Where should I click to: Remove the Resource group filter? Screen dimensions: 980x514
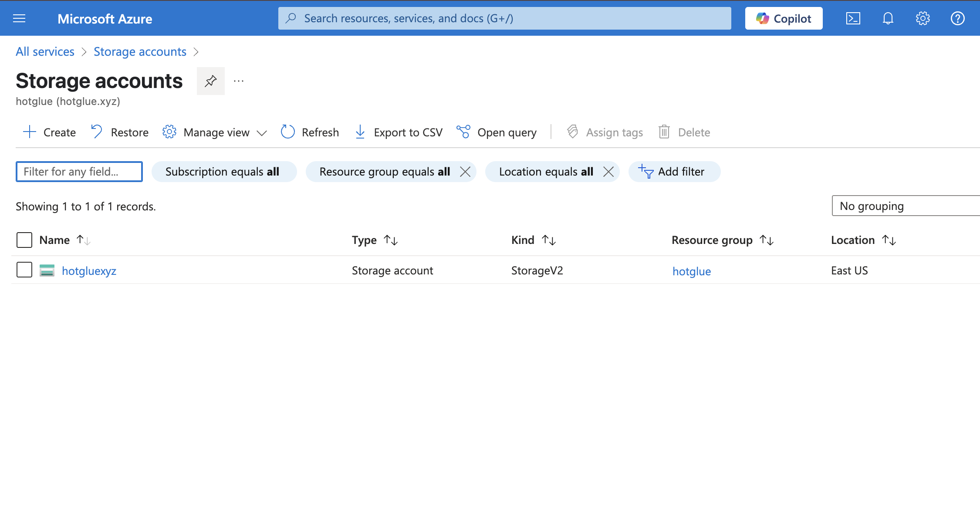pyautogui.click(x=465, y=172)
